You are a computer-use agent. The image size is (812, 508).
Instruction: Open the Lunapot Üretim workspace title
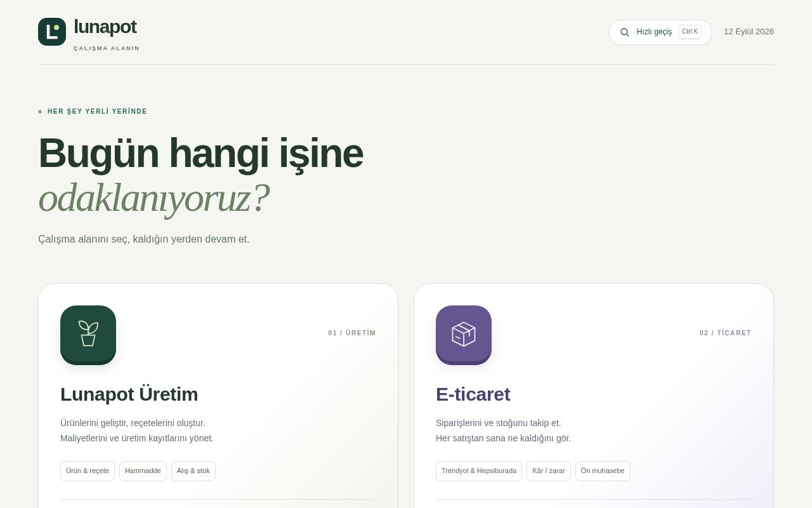(129, 394)
